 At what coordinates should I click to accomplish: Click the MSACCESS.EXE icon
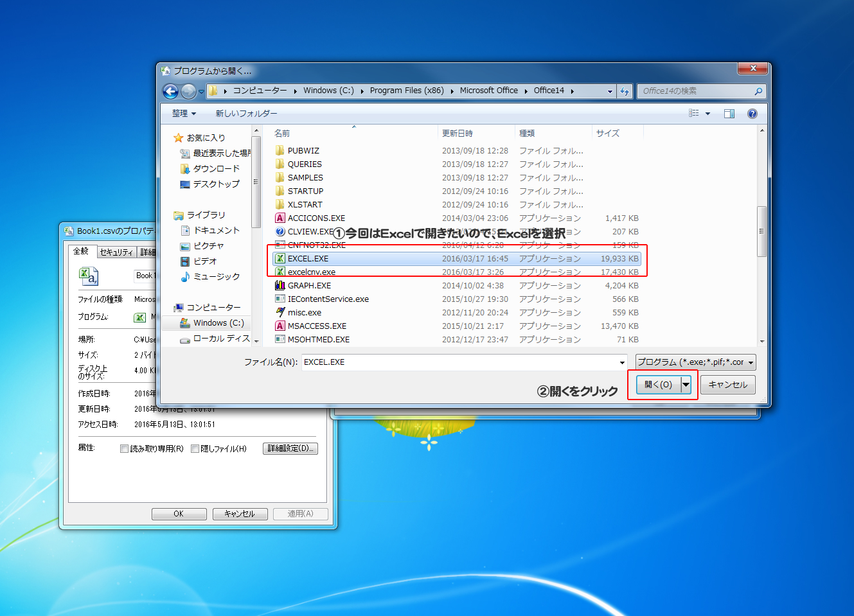pyautogui.click(x=280, y=326)
